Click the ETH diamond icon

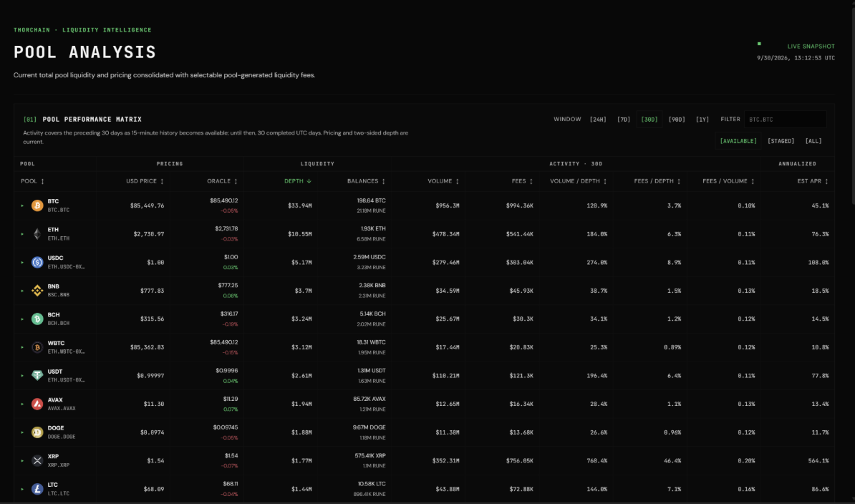37,234
